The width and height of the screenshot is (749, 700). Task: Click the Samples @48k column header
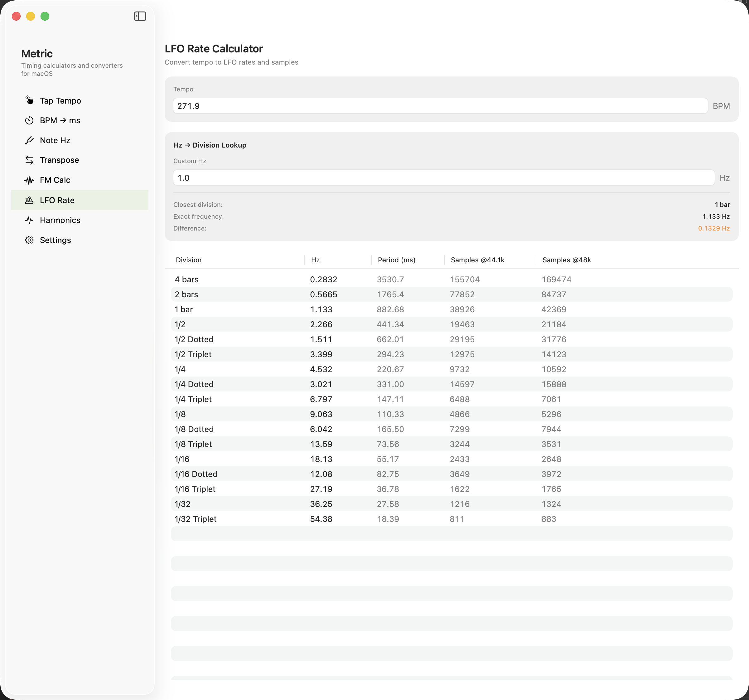[566, 260]
